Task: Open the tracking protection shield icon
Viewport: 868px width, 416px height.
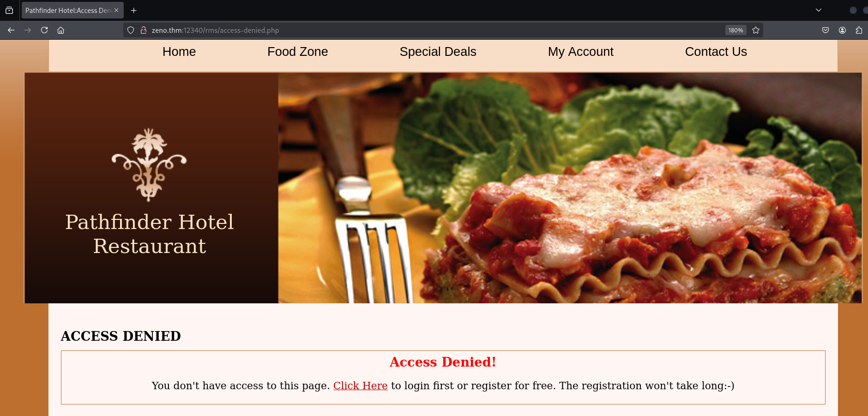Action: pos(131,30)
